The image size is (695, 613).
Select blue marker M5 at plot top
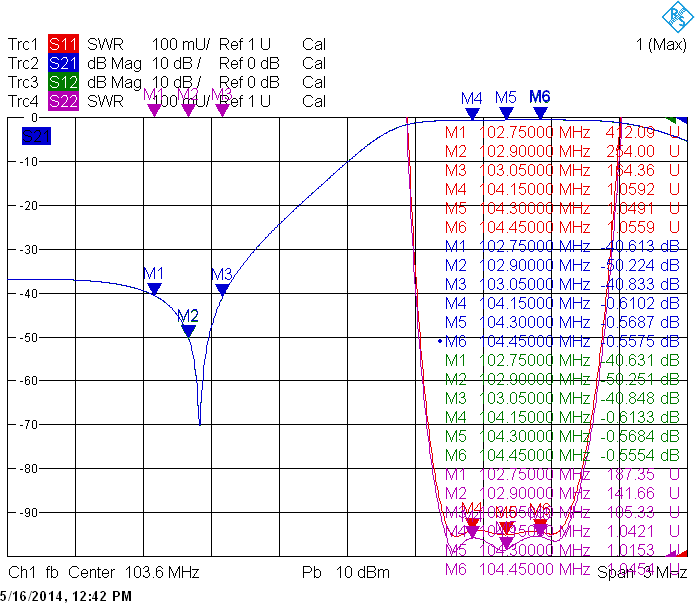pyautogui.click(x=506, y=105)
